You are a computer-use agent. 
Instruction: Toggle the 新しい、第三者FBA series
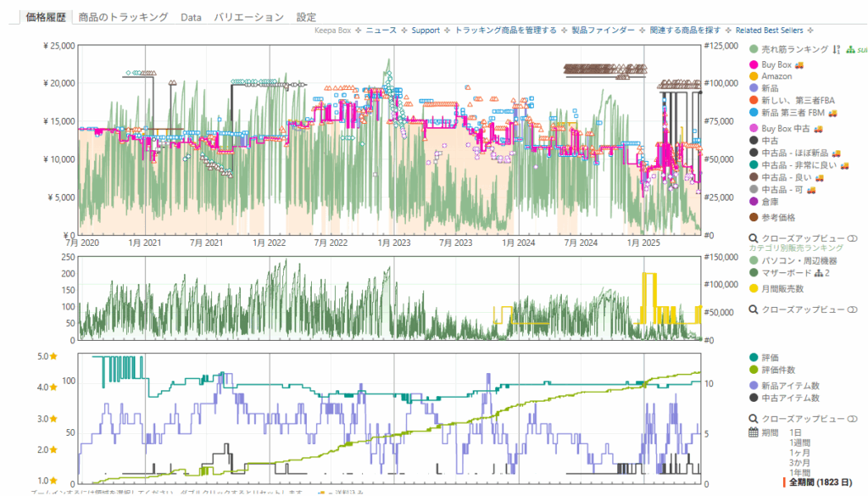[x=793, y=100]
